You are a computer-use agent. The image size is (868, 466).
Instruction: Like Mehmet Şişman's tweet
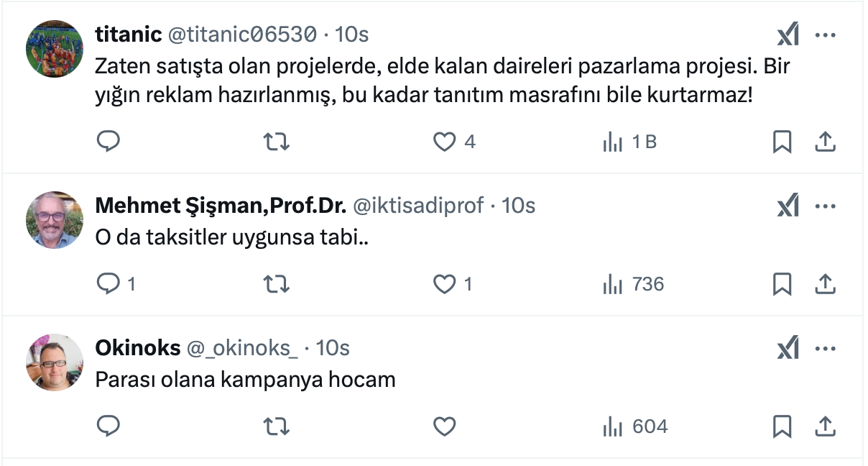445,284
